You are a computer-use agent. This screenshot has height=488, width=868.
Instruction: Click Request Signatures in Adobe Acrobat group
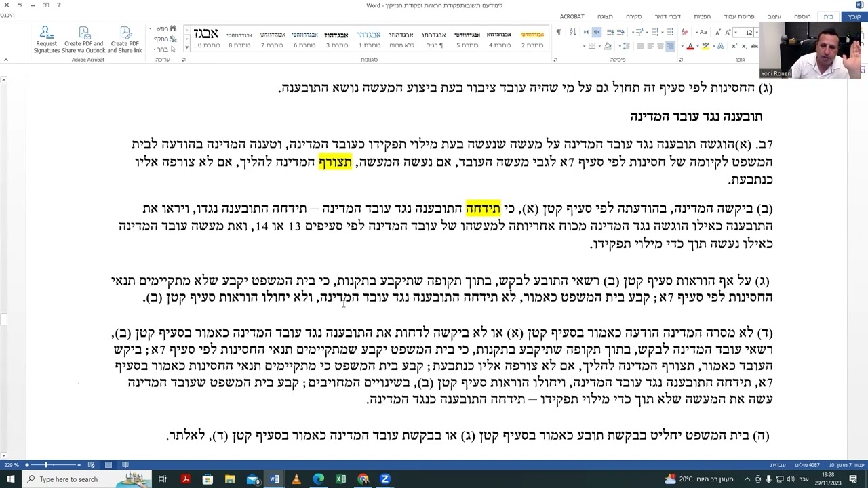pos(46,39)
